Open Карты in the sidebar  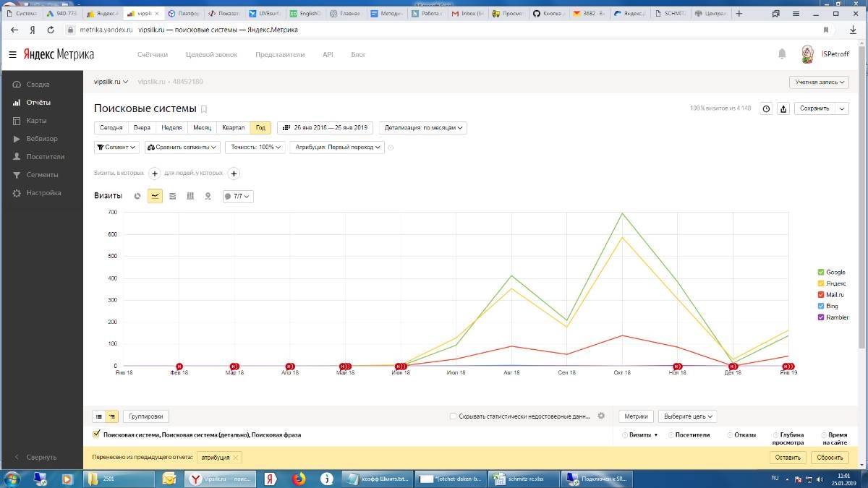36,121
